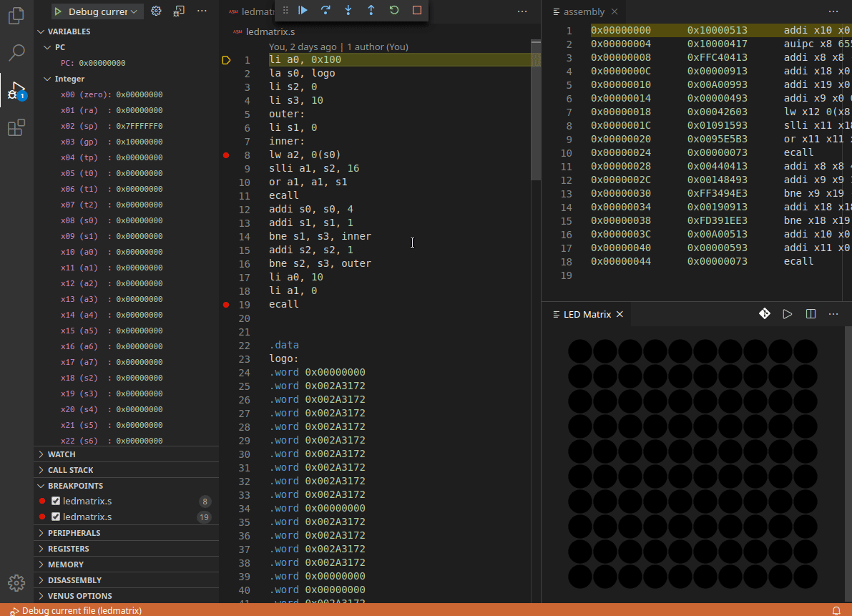Split the LED Matrix editor
The height and width of the screenshot is (616, 852).
[811, 313]
